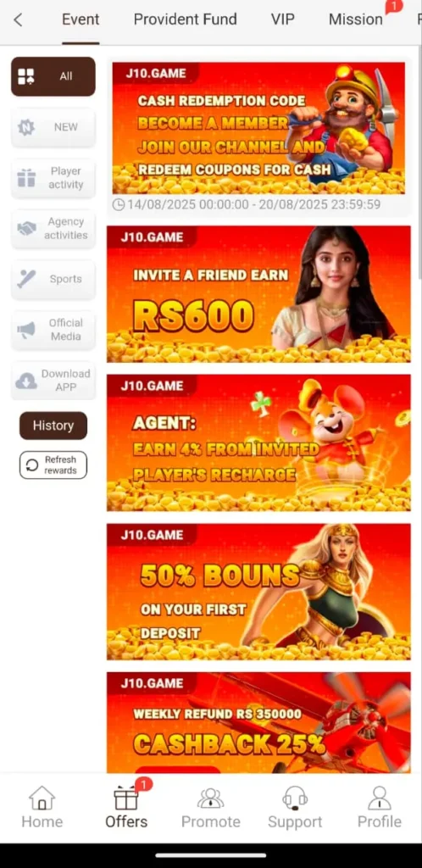Select the Sports category filter
This screenshot has height=868, width=422.
[53, 279]
